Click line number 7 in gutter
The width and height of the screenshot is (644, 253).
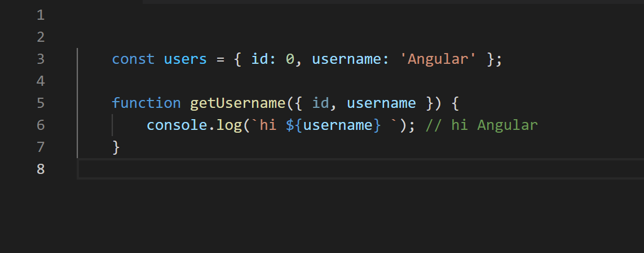[x=40, y=147]
